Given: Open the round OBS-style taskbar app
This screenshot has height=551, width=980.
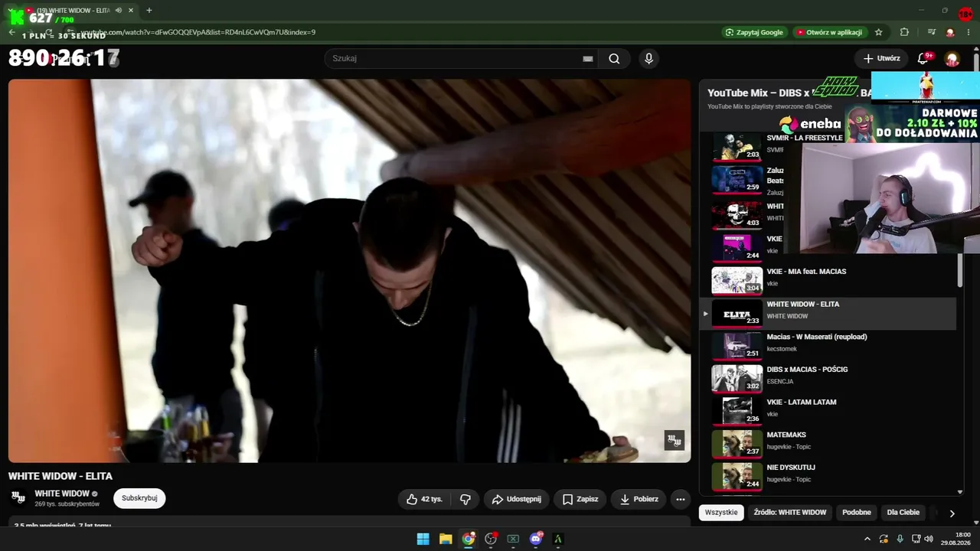Looking at the screenshot, I should pos(491,539).
